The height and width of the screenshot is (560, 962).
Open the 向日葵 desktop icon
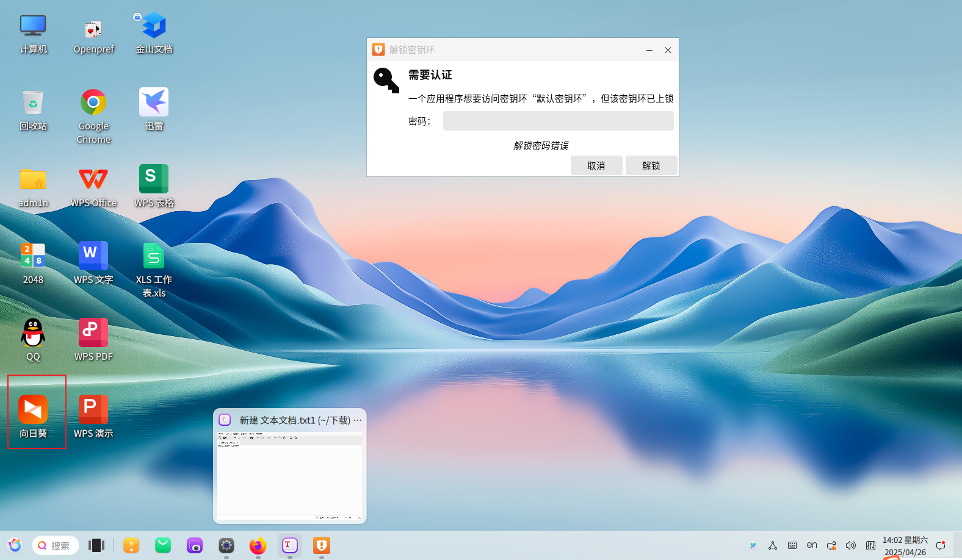pos(33,410)
